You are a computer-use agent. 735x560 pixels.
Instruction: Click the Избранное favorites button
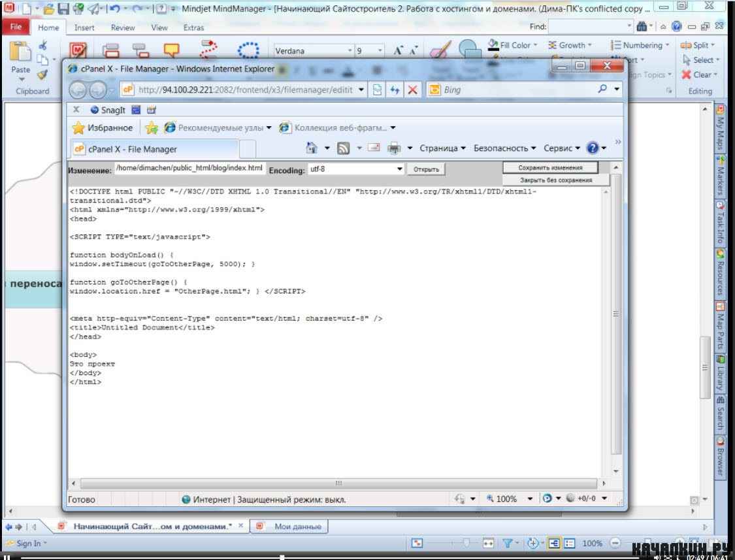click(x=103, y=127)
